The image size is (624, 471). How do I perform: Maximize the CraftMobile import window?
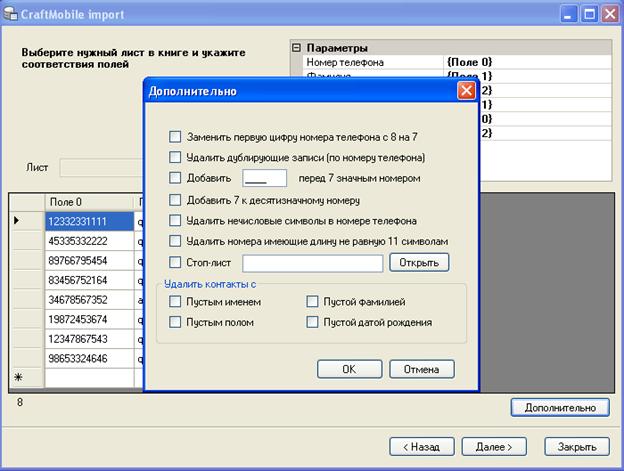pyautogui.click(x=589, y=15)
